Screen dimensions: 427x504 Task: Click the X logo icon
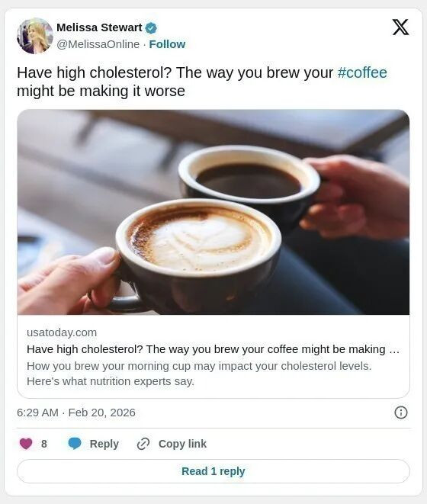[400, 27]
